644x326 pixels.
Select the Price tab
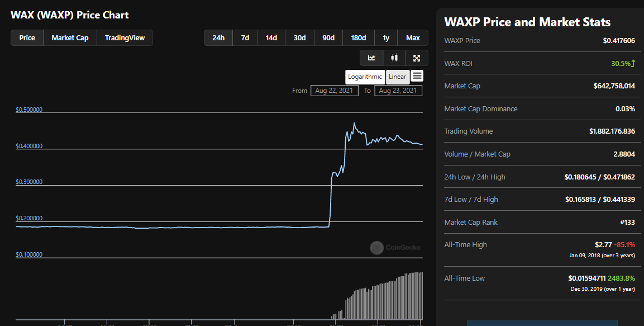(x=27, y=38)
